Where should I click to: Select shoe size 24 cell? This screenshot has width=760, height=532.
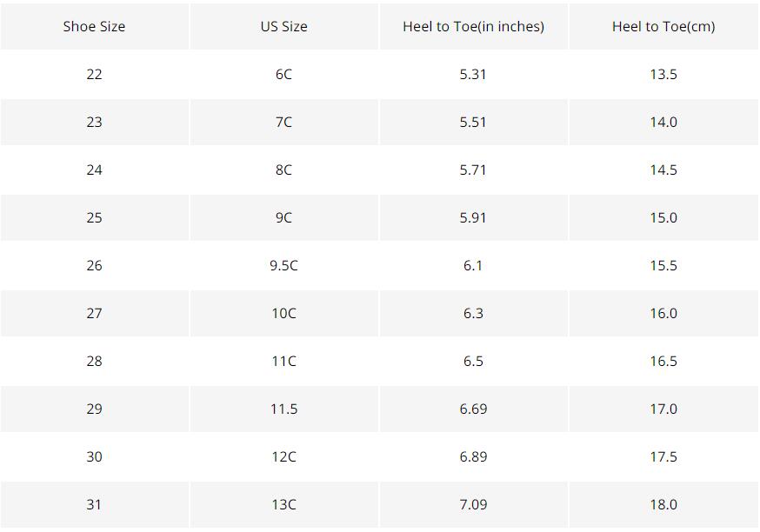(94, 170)
